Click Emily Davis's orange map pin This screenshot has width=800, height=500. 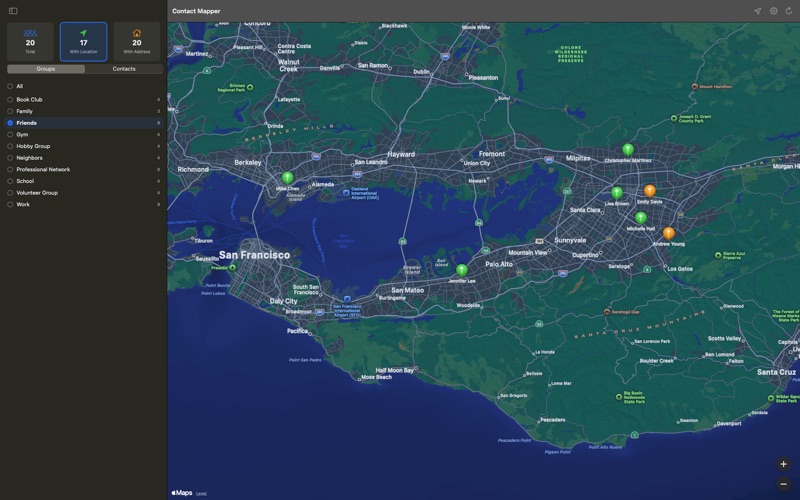coord(649,191)
